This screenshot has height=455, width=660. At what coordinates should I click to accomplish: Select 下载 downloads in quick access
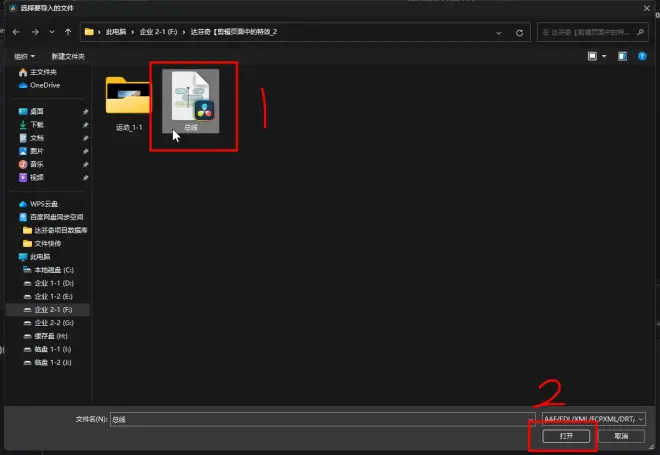click(37, 124)
